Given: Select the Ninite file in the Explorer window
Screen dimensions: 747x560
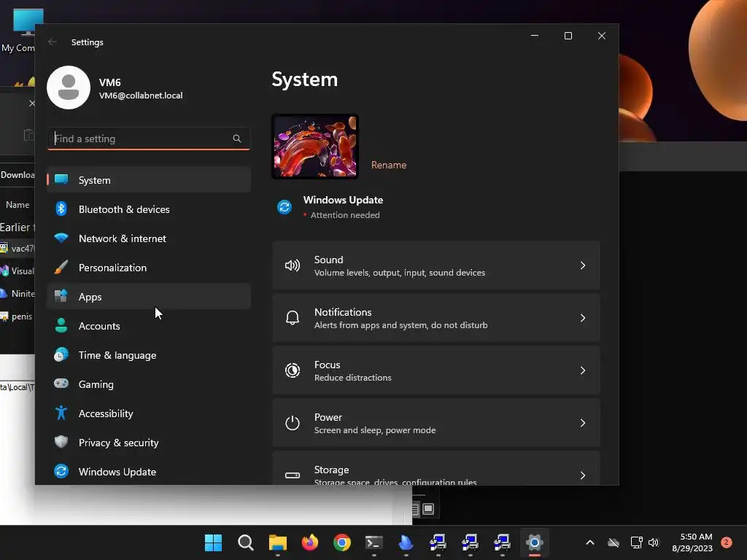Looking at the screenshot, I should (x=18, y=293).
